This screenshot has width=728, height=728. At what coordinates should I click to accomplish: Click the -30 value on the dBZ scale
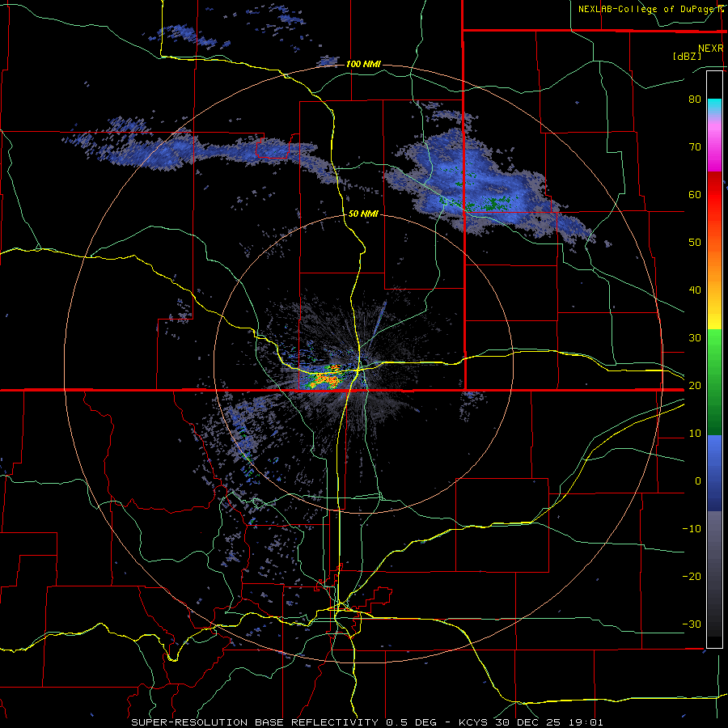pyautogui.click(x=692, y=624)
